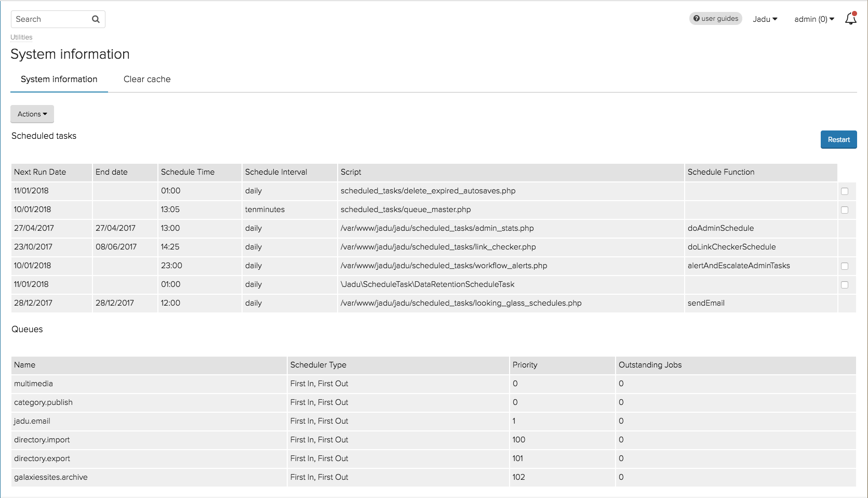Select the jadu.email queue row
The height and width of the screenshot is (498, 868).
point(32,421)
